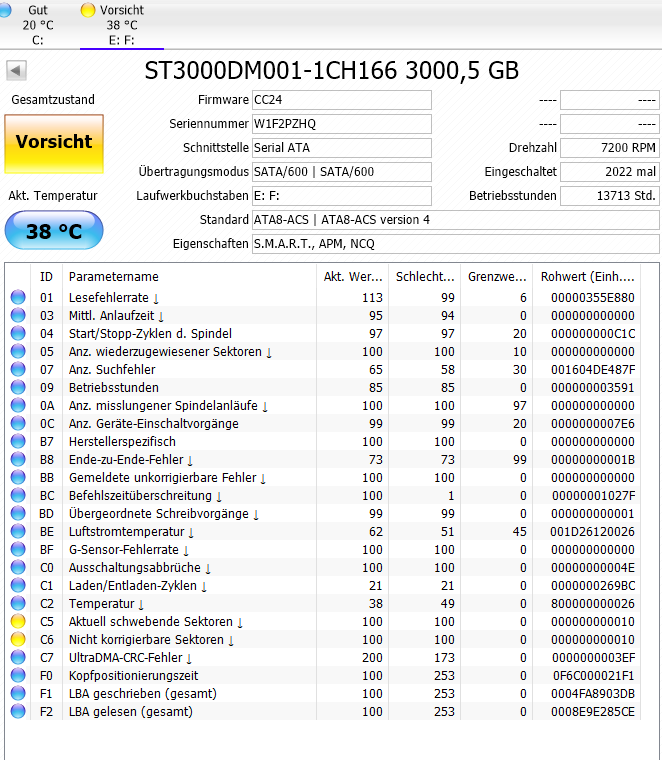
Task: Click raw value 0000001027F of Befehlszeitüberschreitung
Action: 593,496
